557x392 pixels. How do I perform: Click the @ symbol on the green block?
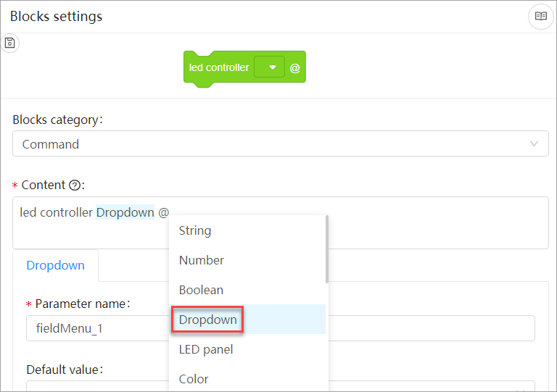coord(294,68)
